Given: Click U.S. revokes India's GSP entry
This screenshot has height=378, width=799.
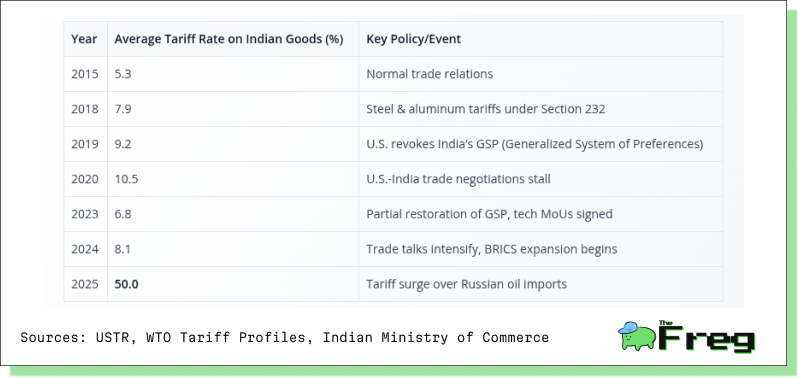Looking at the screenshot, I should [535, 144].
